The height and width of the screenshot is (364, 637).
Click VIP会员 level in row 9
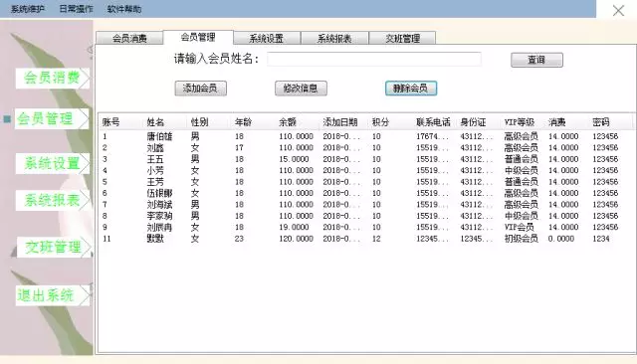tap(520, 227)
